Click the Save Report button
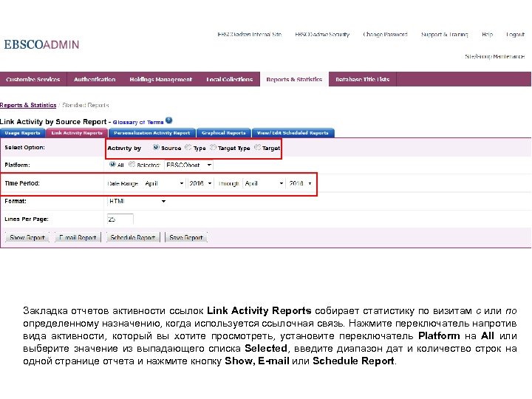 point(186,237)
